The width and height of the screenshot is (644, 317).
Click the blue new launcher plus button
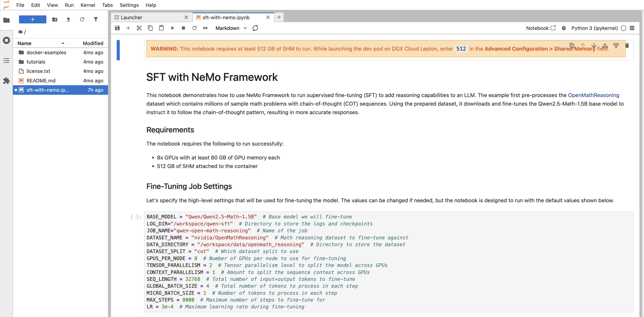point(33,20)
